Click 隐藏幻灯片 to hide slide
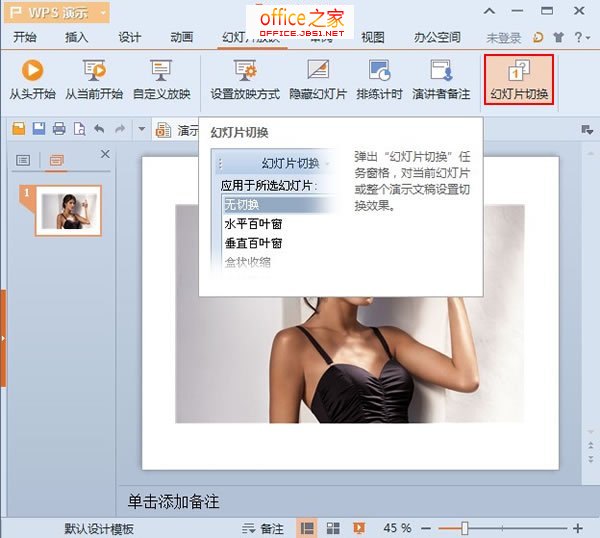 pos(318,80)
